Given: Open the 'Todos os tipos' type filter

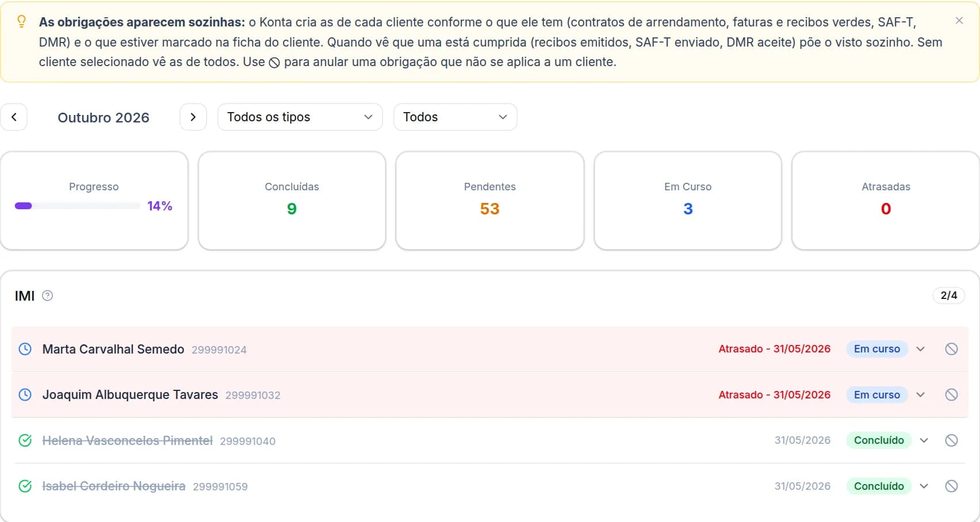Looking at the screenshot, I should (x=300, y=117).
